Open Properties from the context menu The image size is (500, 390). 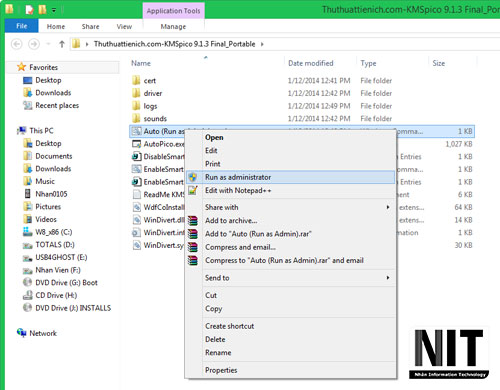290,370
